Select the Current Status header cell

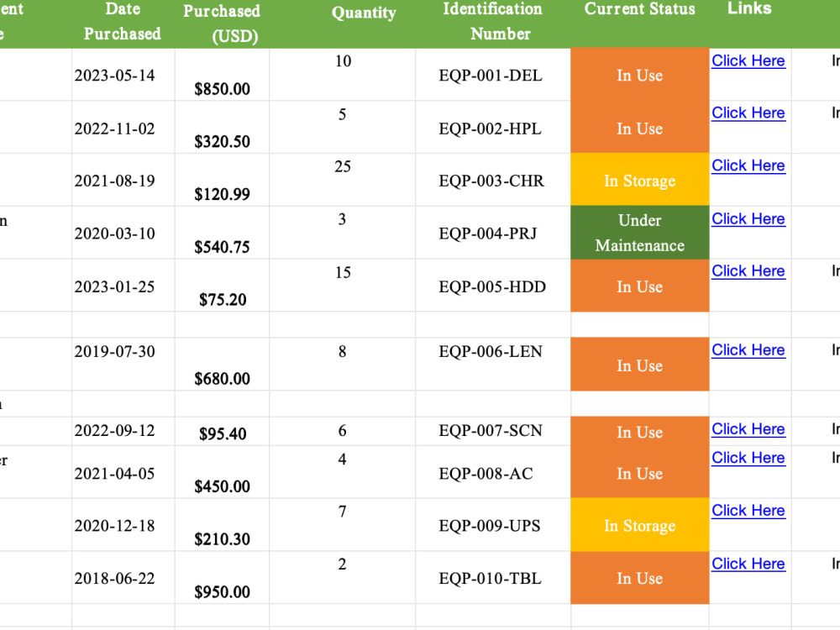click(x=639, y=23)
